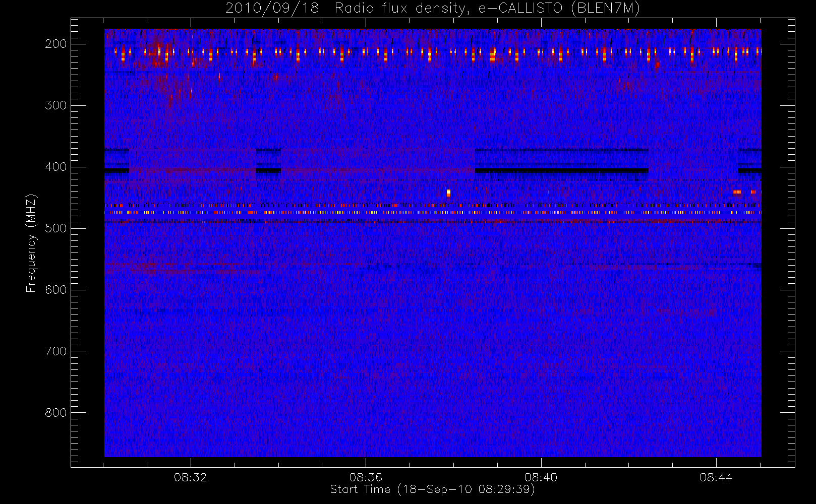The image size is (816, 504).
Task: Click the 08:36 time tick label
Action: click(x=366, y=477)
